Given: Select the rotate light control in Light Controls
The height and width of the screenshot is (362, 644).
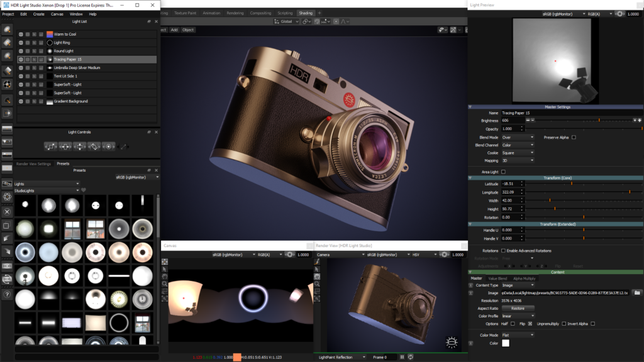Looking at the screenshot, I should point(94,146).
